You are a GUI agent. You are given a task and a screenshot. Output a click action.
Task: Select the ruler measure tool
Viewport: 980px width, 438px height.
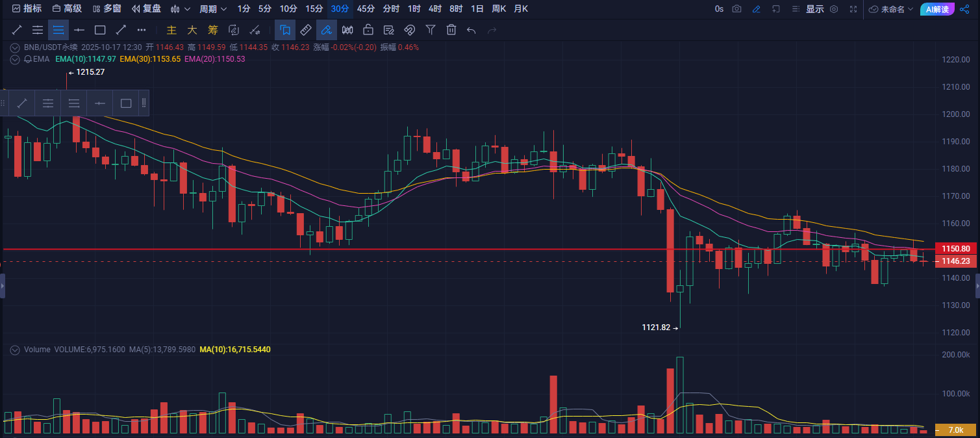tap(306, 30)
